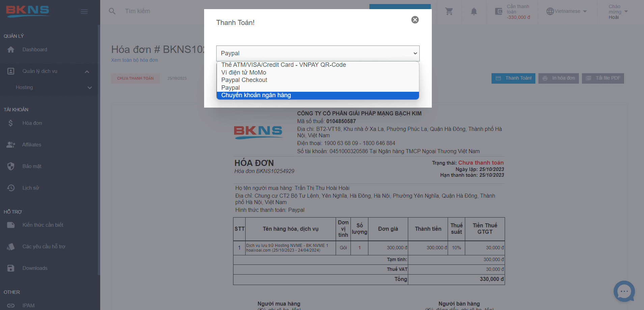Open Bảo mật security page

(32, 166)
